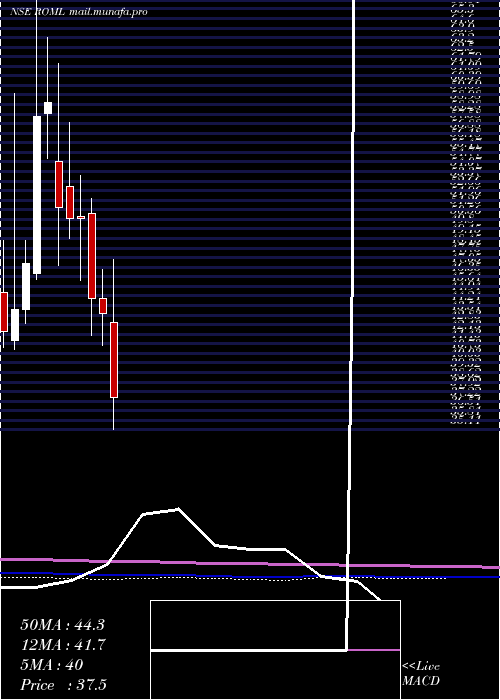Select the '5MA : 40' reading
500x700 pixels.
click(52, 665)
